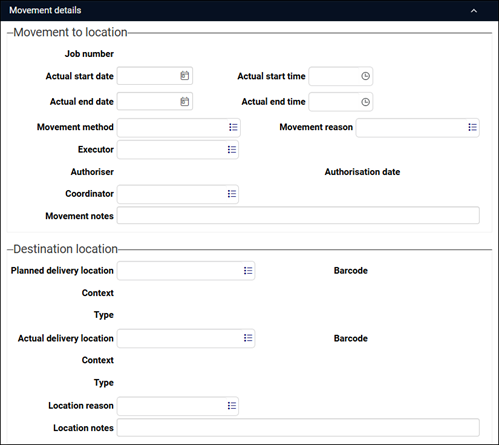Collapse the Movement details panel
This screenshot has width=499, height=445.
click(474, 11)
